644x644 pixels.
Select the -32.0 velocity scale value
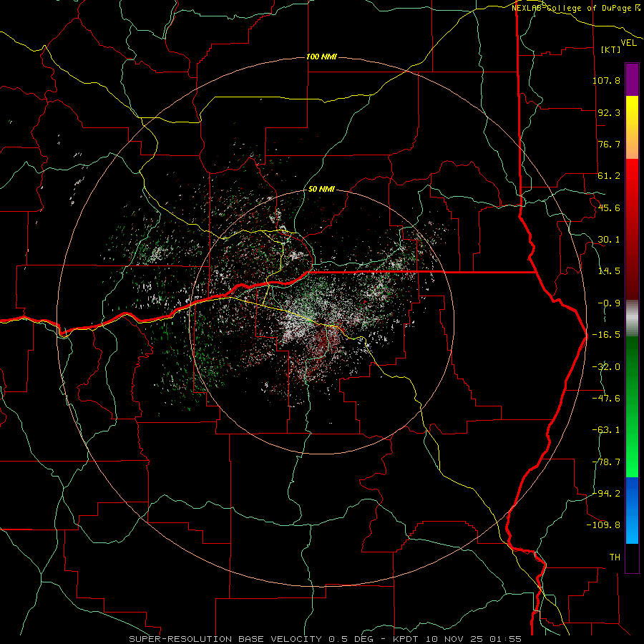tap(606, 367)
